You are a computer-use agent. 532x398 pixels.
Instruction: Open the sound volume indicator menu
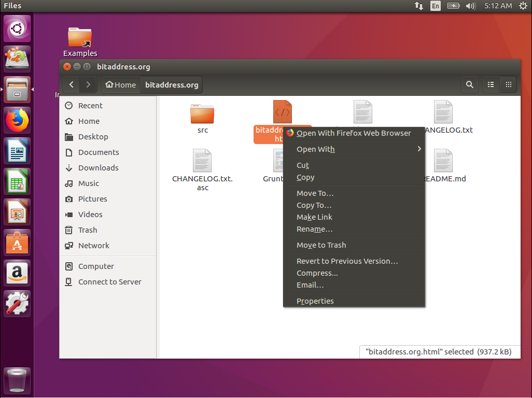[x=470, y=6]
